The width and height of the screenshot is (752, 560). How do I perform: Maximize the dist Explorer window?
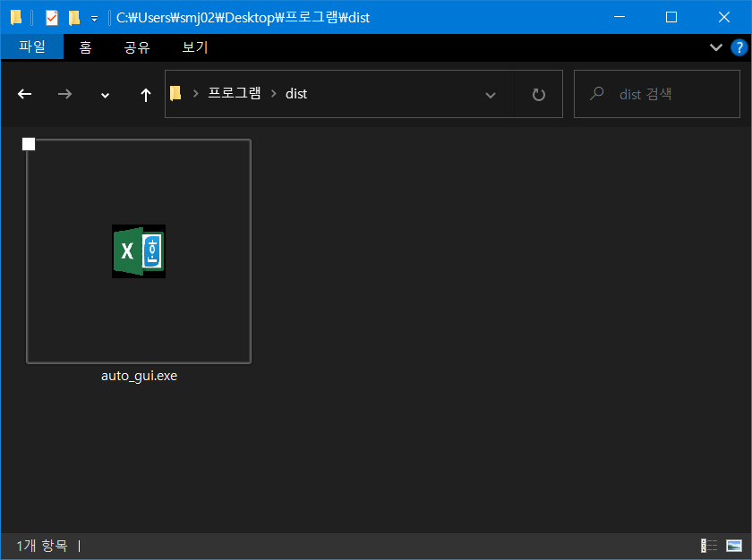(671, 17)
